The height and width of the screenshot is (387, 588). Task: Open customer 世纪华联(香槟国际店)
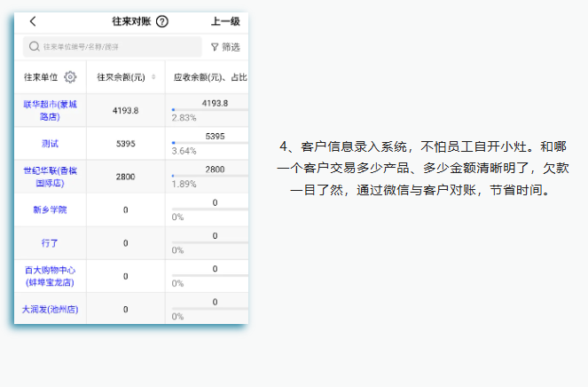50,177
